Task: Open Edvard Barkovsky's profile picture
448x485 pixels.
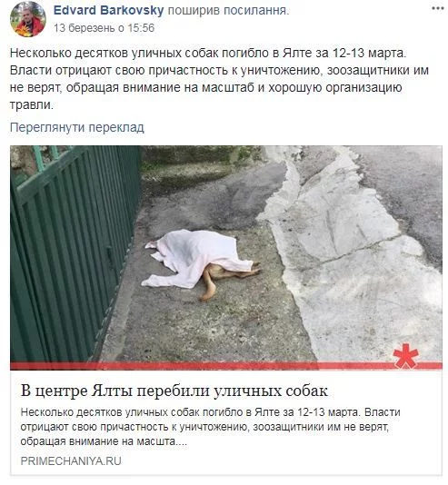Action: (x=28, y=19)
